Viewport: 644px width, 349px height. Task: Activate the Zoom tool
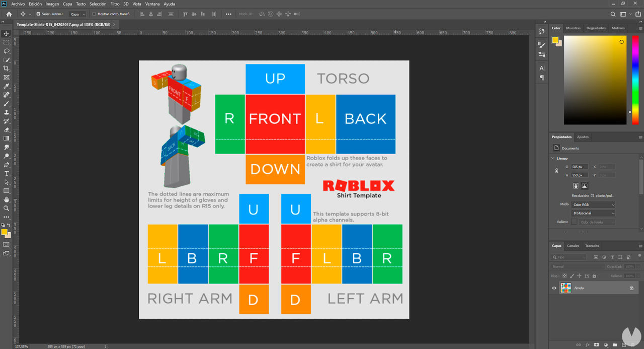[6, 207]
